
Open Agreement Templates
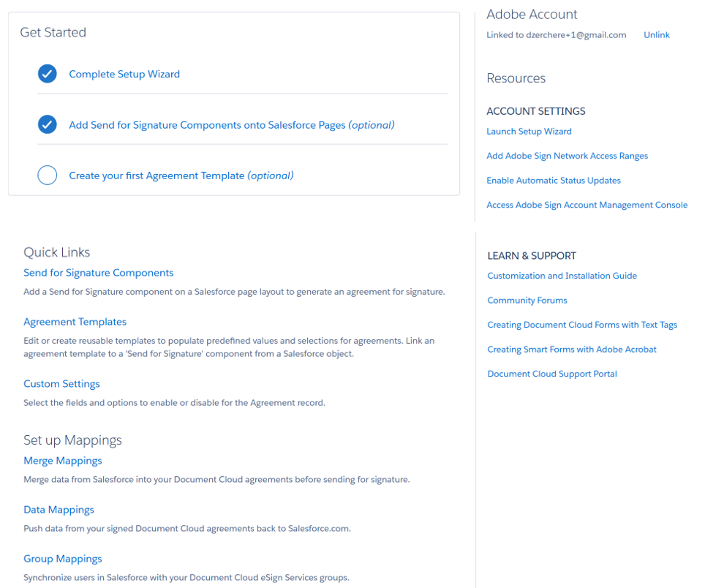pos(75,321)
